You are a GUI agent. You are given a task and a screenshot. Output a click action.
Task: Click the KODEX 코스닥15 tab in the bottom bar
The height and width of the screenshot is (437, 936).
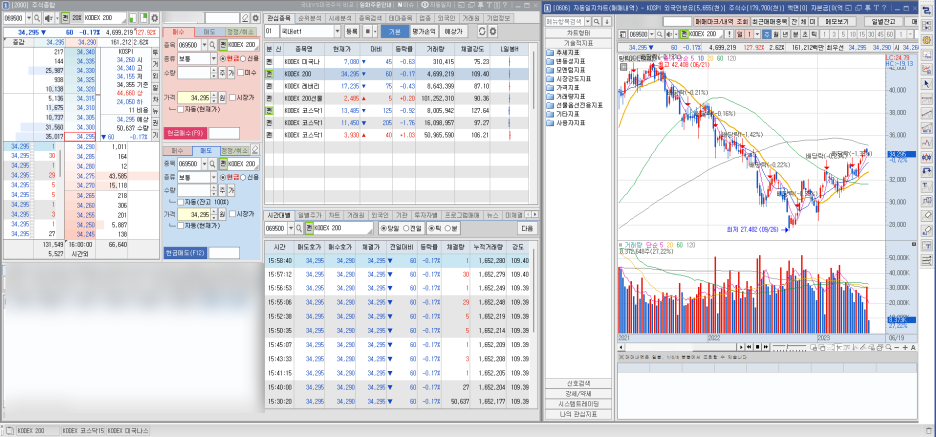84,430
